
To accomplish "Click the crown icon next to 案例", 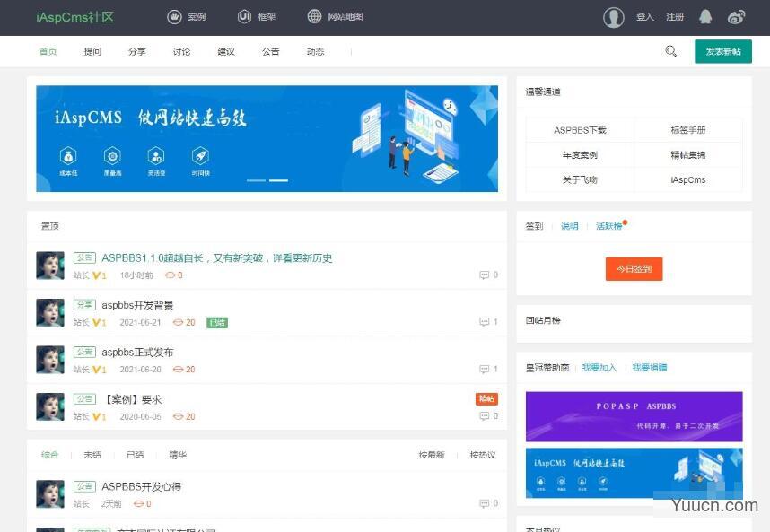I will tap(174, 17).
